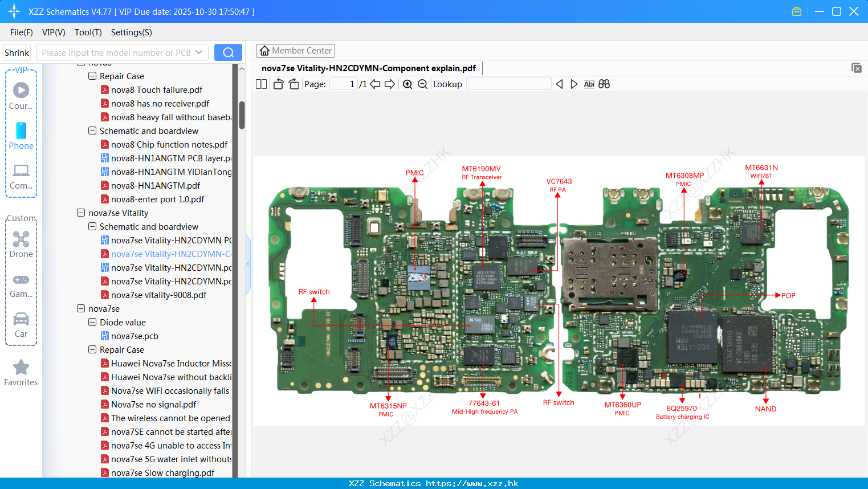Click the detach document window icon

coord(857,68)
